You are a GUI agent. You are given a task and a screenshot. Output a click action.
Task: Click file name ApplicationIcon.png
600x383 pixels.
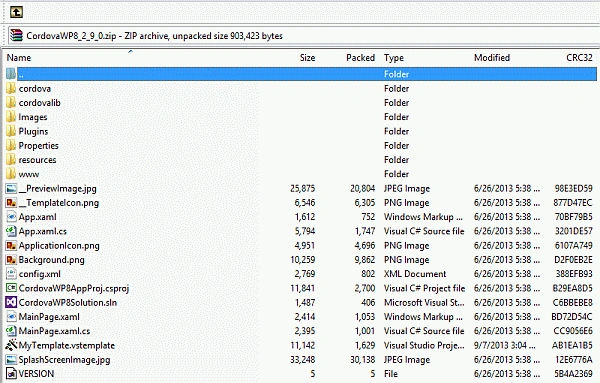[59, 246]
